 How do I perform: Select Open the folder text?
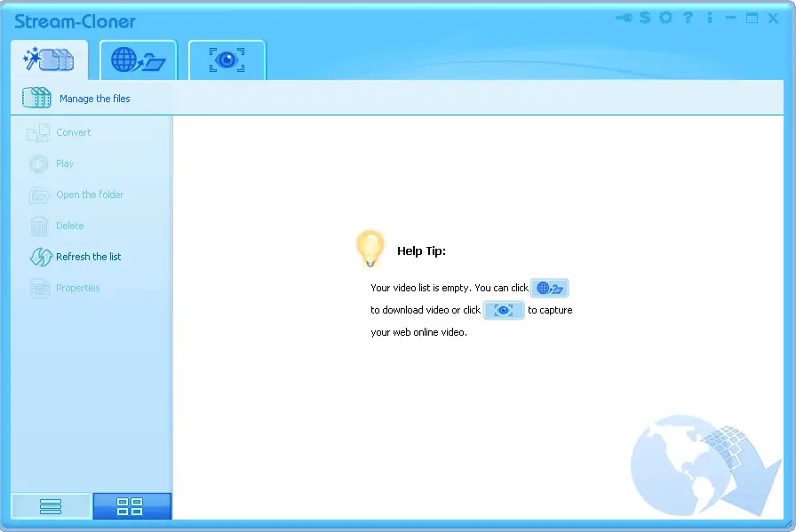[90, 195]
